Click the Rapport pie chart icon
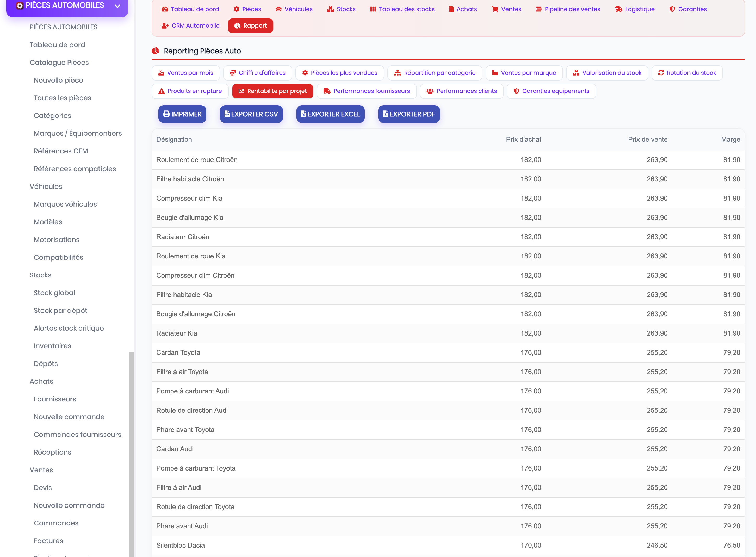This screenshot has width=756, height=557. pos(237,26)
